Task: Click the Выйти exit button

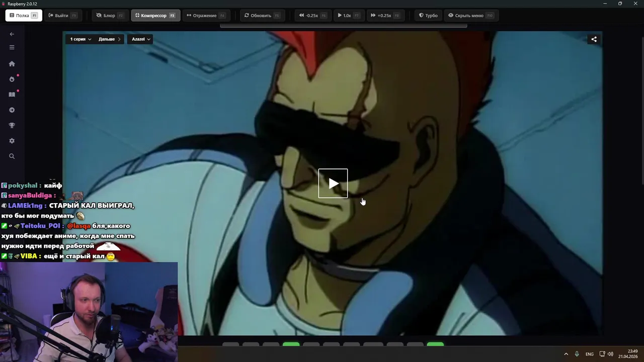Action: point(62,16)
